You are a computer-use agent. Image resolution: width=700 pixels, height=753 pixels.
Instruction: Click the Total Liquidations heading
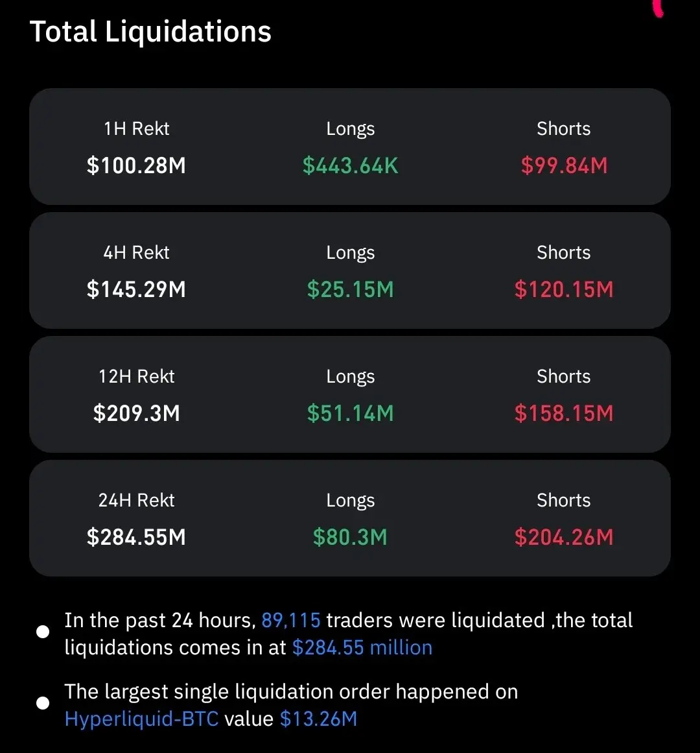tap(150, 32)
